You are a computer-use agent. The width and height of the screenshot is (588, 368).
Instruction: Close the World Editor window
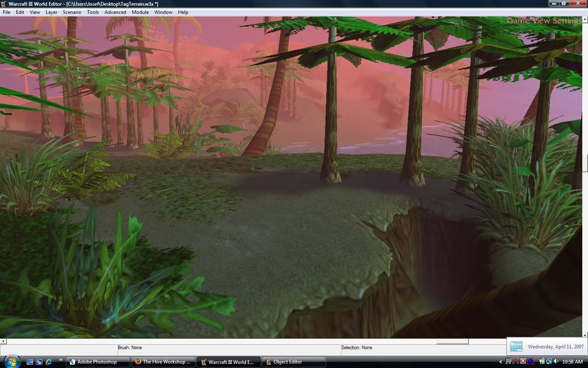pyautogui.click(x=578, y=3)
